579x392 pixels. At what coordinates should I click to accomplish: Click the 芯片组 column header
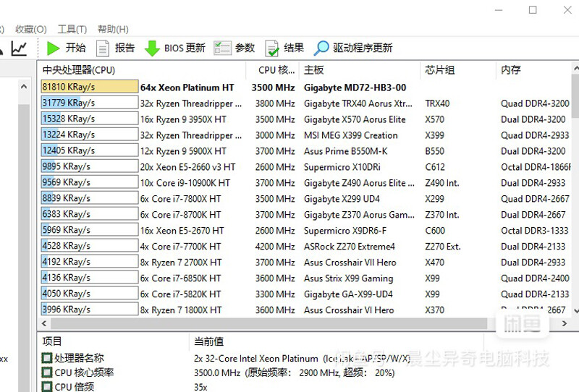[x=440, y=70]
